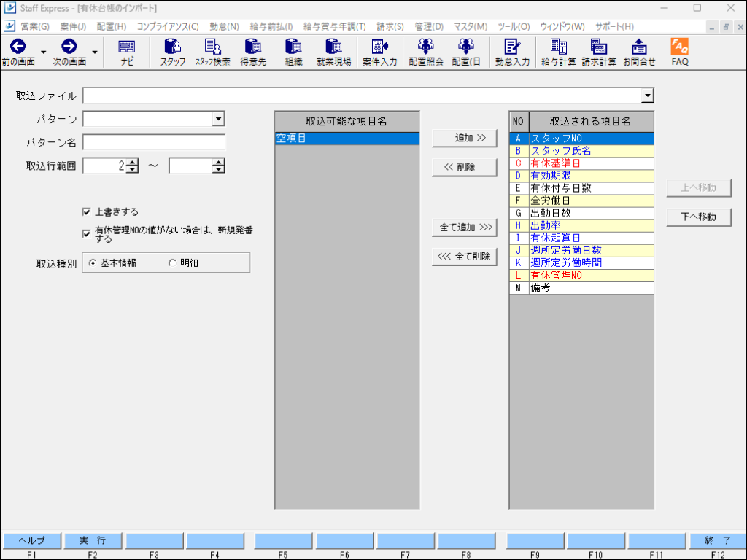Open the ツール(O) menu
The height and width of the screenshot is (560, 747).
click(514, 27)
